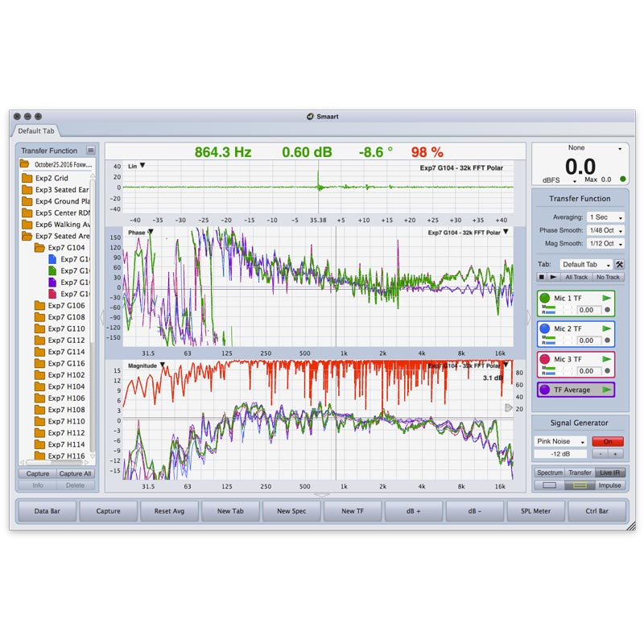Open Mag Smooth dropdown showing 1/12 Oct
Image resolution: width=644 pixels, height=644 pixels.
[x=605, y=243]
